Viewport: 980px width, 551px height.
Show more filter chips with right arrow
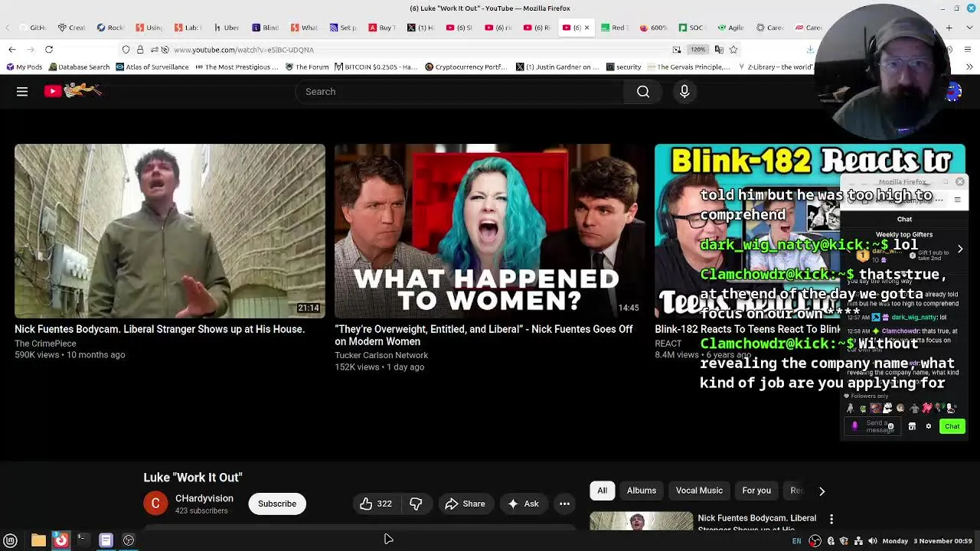(x=822, y=491)
